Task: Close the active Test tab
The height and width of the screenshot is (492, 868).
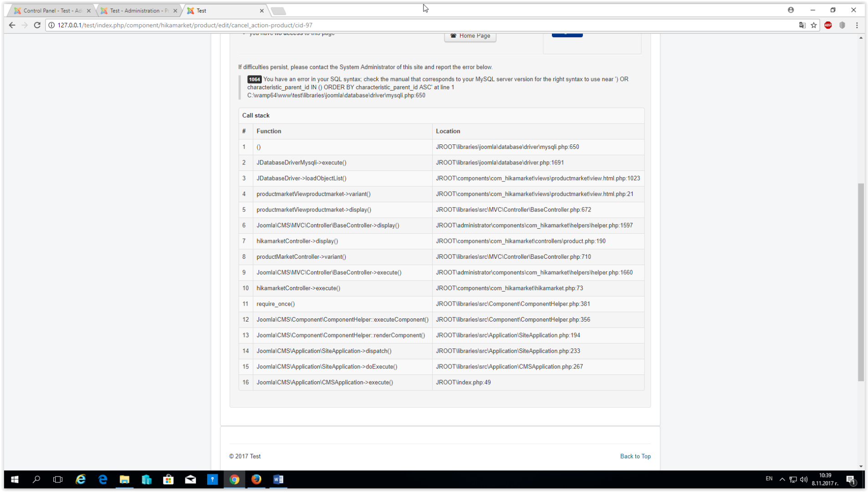Action: tap(262, 10)
